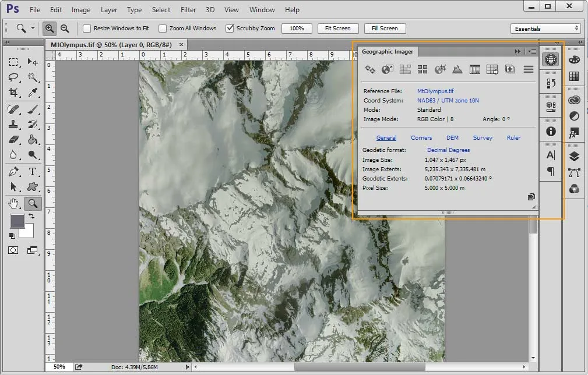Switch to the DEM tab
Viewport: 588px width, 375px height.
pos(452,138)
